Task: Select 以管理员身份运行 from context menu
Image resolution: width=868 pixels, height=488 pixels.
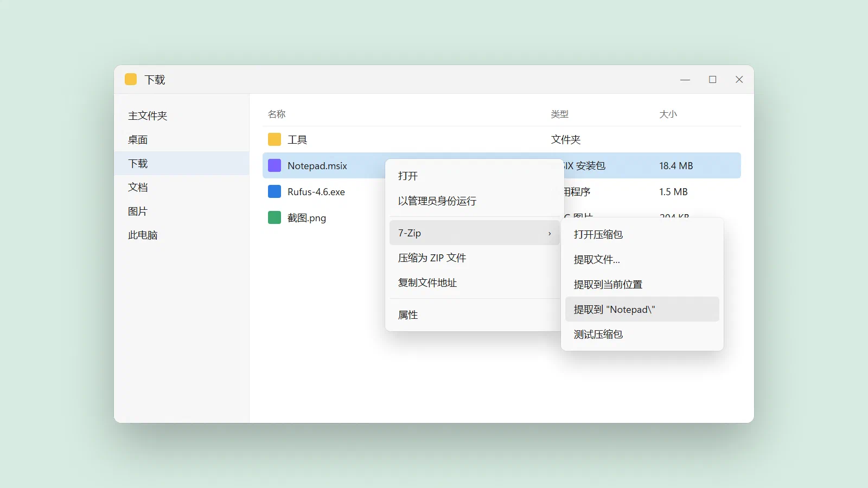Action: click(x=474, y=201)
